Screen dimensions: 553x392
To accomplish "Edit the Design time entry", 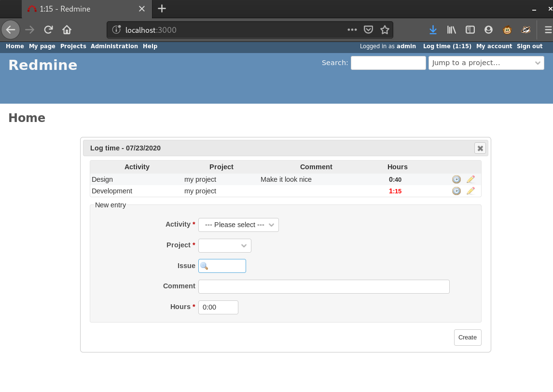I will (470, 179).
